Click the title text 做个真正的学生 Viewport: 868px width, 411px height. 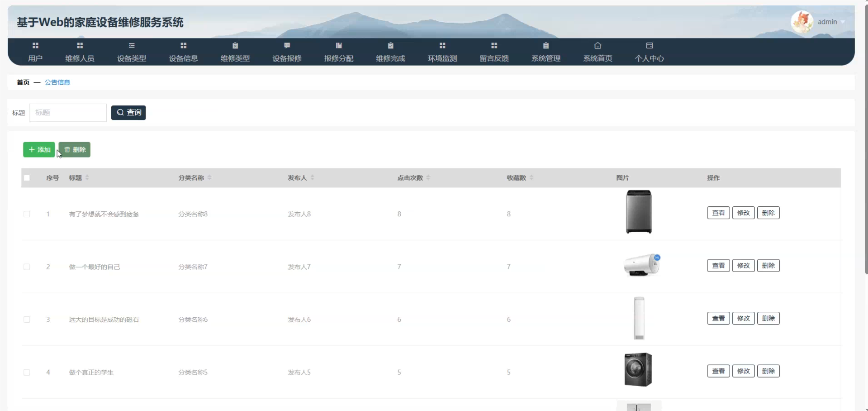coord(91,373)
